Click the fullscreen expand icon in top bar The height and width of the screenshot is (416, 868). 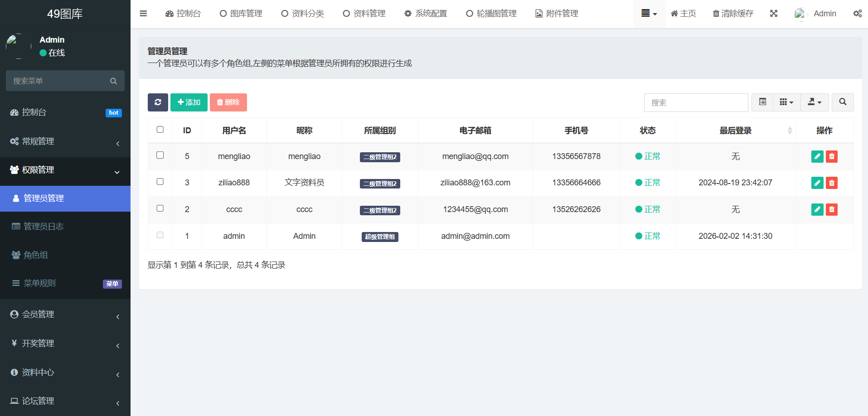tap(773, 14)
